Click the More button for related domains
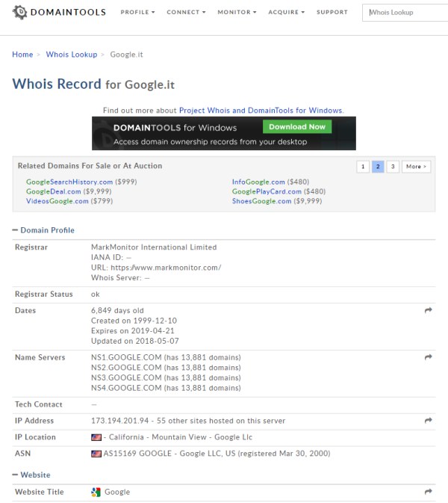 (416, 167)
